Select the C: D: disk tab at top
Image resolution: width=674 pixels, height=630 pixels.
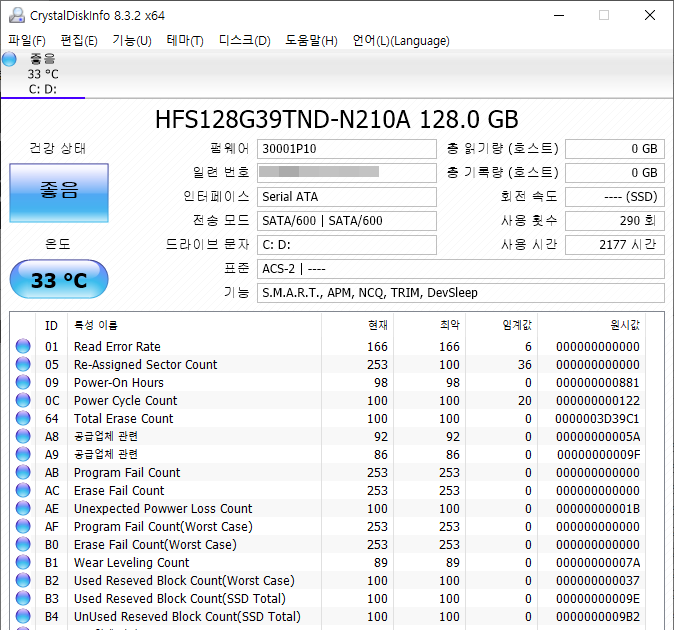43,74
